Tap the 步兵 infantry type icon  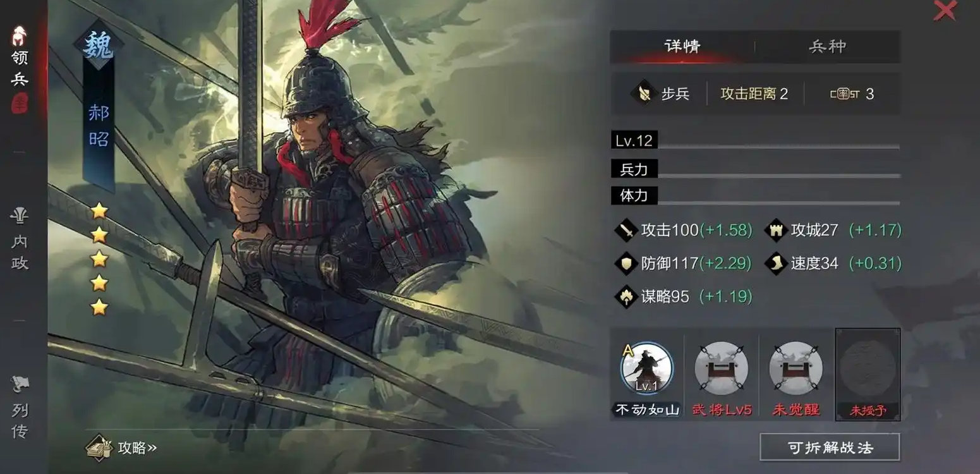point(643,94)
